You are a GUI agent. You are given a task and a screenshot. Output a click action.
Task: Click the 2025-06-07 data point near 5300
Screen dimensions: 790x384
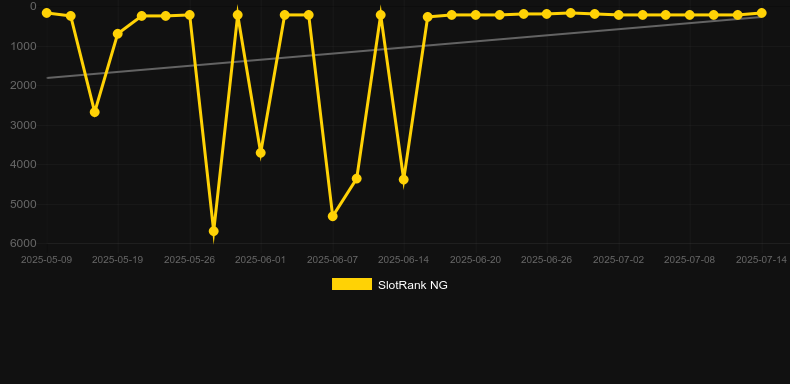point(333,216)
